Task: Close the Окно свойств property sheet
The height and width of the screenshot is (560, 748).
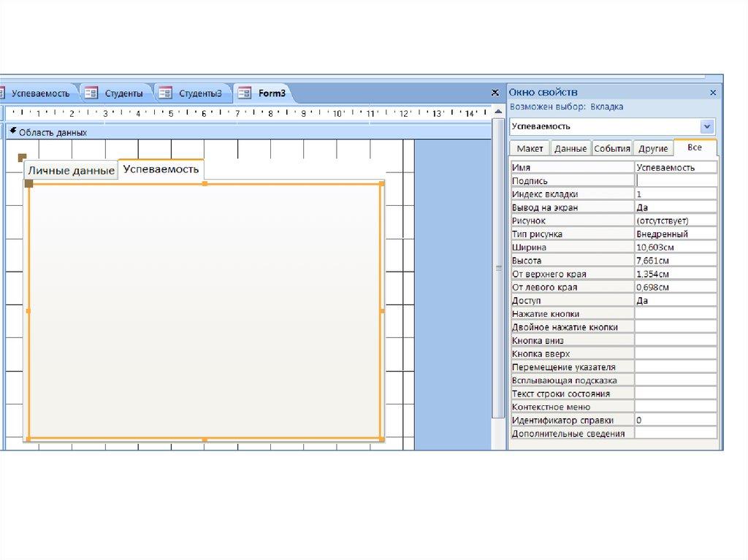Action: pyautogui.click(x=713, y=93)
